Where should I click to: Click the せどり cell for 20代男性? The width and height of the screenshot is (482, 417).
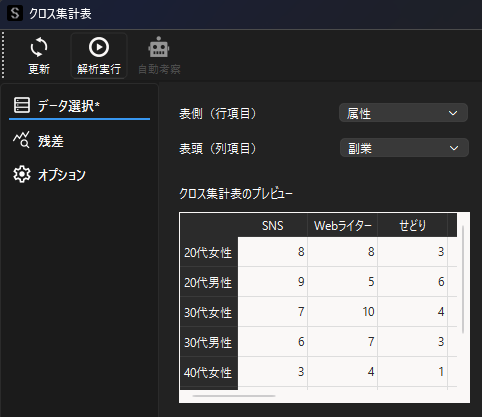[413, 282]
